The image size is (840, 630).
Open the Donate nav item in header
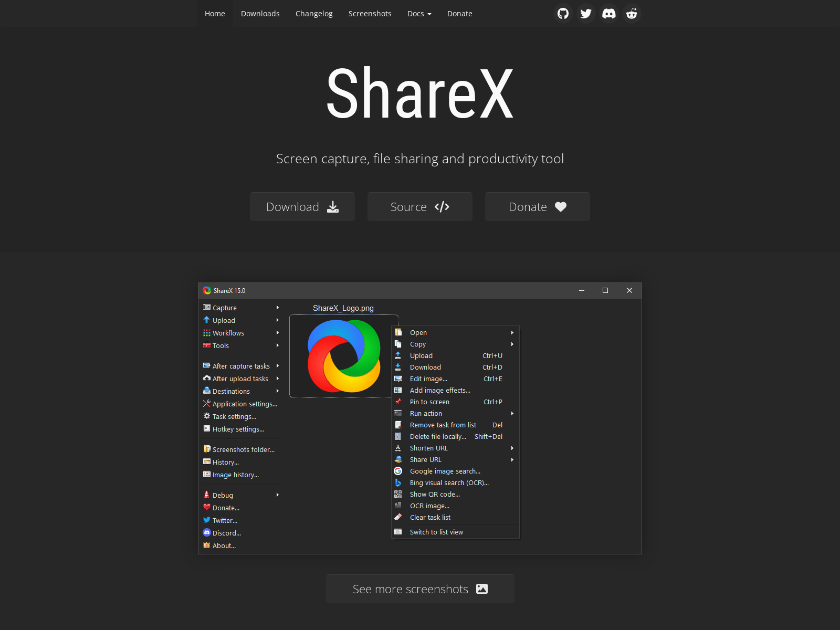pyautogui.click(x=460, y=14)
